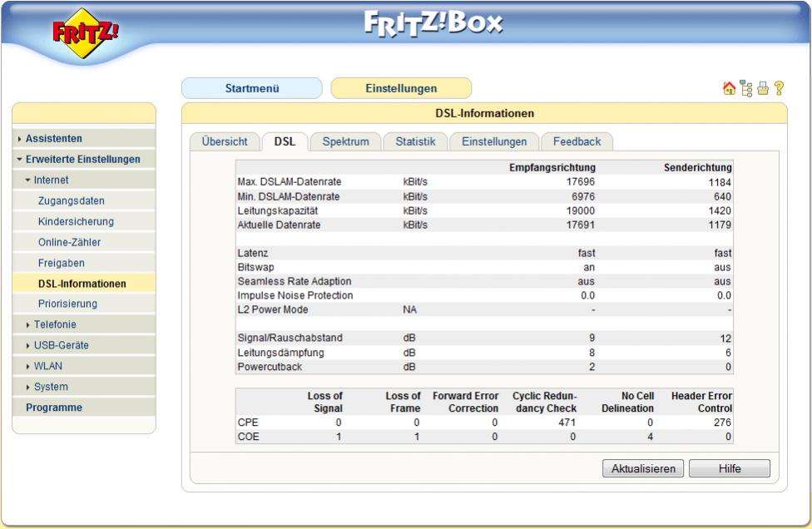This screenshot has width=812, height=529.
Task: Expand the WLAN submenu
Action: pyautogui.click(x=84, y=366)
